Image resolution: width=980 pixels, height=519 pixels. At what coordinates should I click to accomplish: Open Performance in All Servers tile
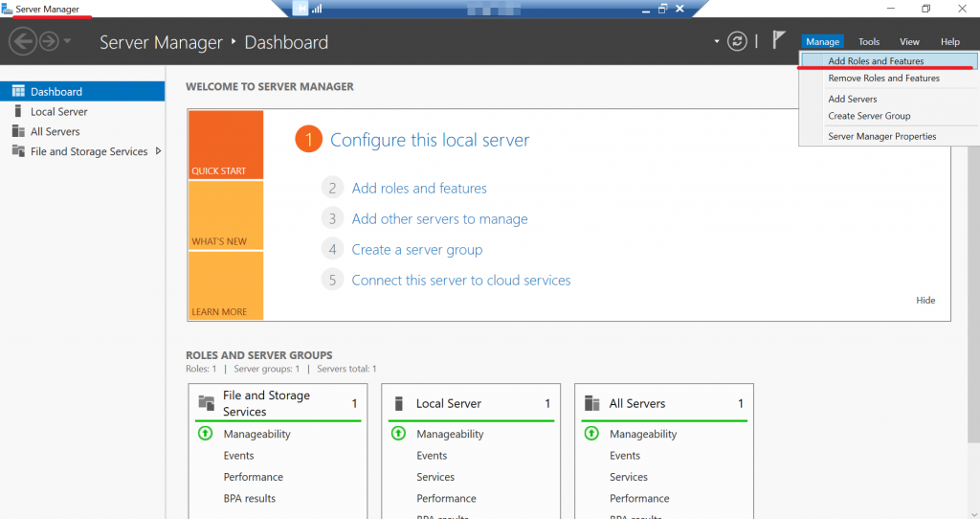pyautogui.click(x=639, y=498)
